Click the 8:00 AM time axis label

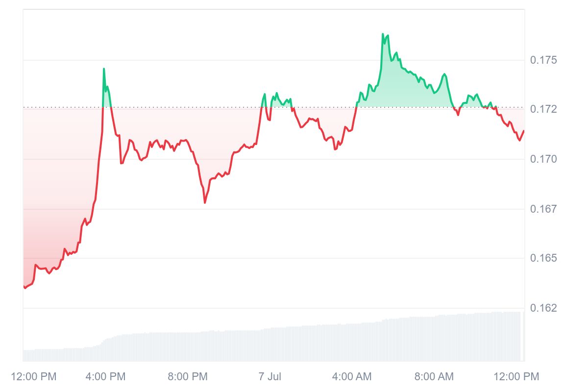[434, 377]
